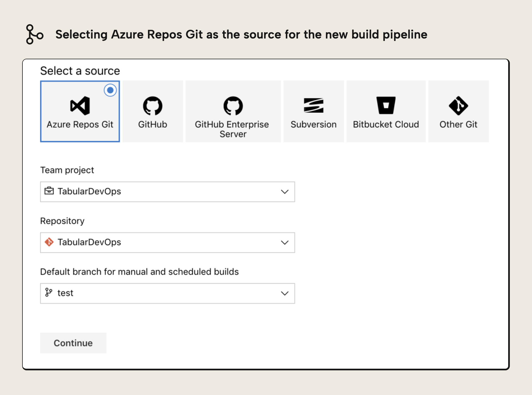Viewport: 532px width, 395px height.
Task: Expand the Repository dropdown arrow
Action: pos(285,242)
